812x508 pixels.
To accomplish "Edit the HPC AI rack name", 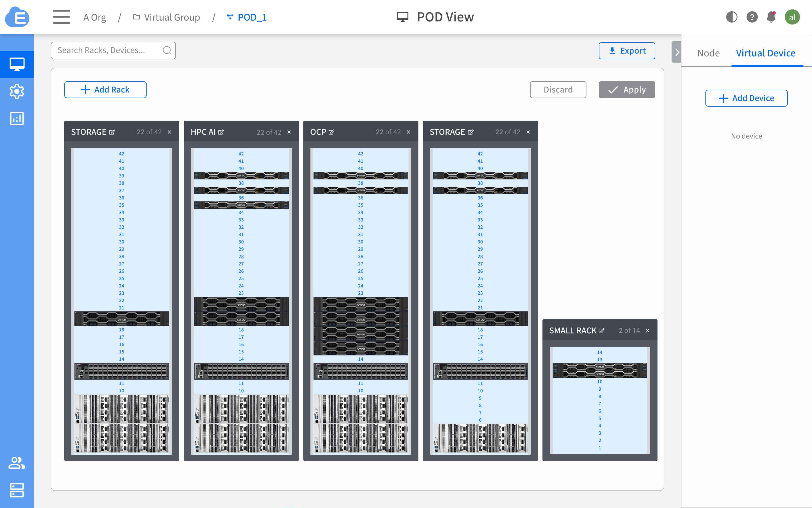I will click(221, 132).
